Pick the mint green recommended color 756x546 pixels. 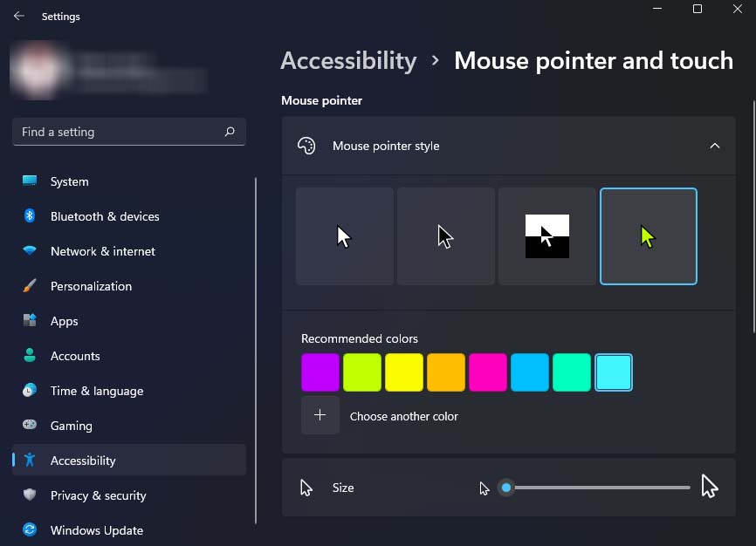tap(572, 372)
